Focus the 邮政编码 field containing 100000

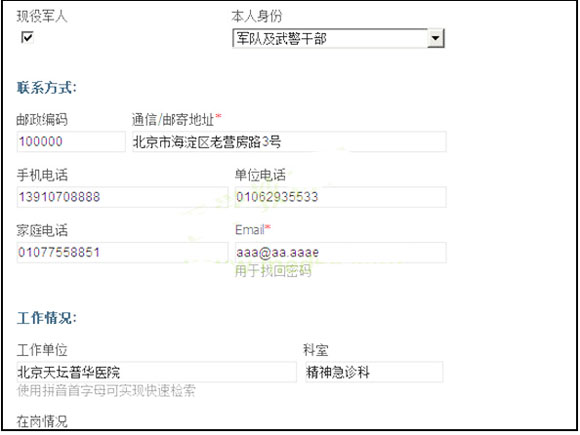click(71, 141)
